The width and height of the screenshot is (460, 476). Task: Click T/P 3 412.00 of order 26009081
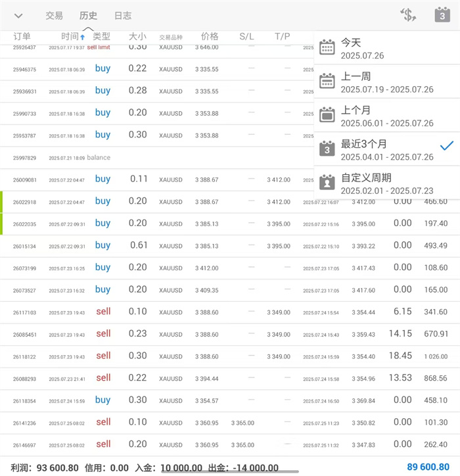(279, 180)
